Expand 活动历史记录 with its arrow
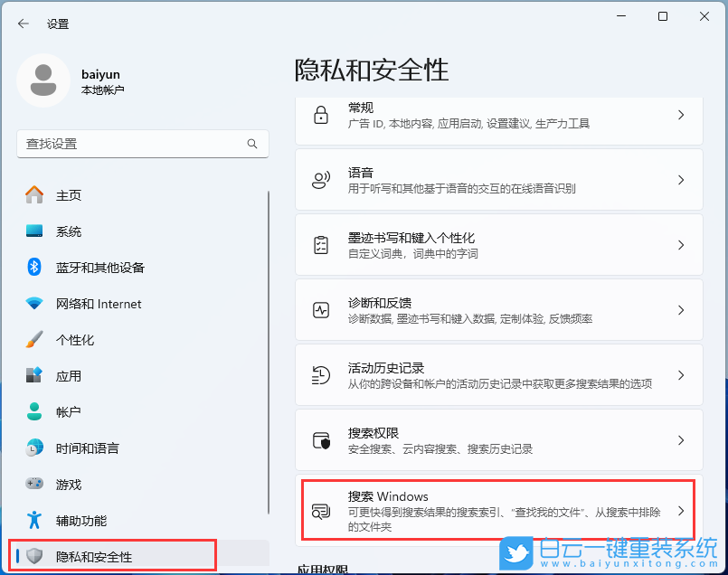Viewport: 728px width, 575px height. coord(681,375)
